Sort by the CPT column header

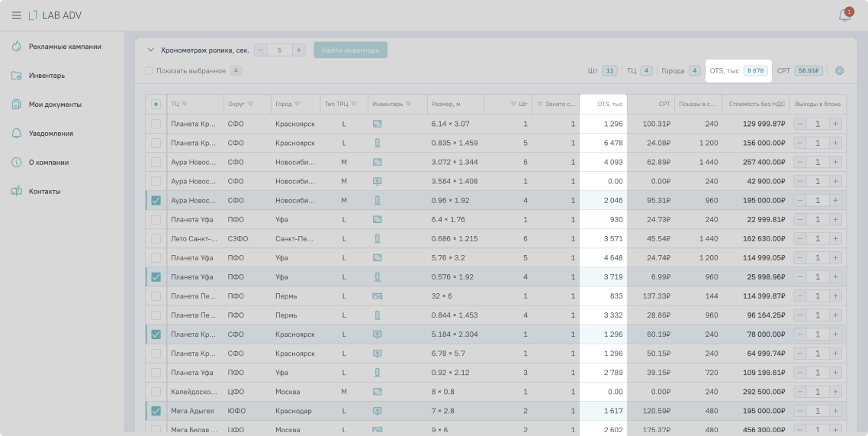click(664, 104)
